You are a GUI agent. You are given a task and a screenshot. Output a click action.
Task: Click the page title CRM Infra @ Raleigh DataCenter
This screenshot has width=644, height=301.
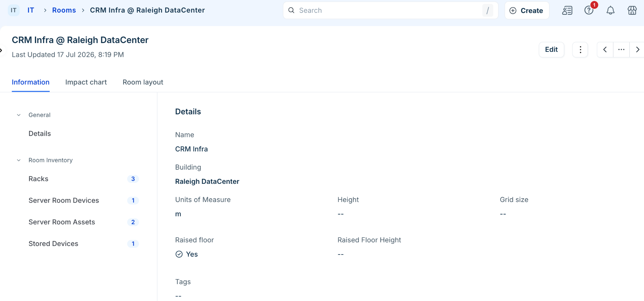point(80,40)
